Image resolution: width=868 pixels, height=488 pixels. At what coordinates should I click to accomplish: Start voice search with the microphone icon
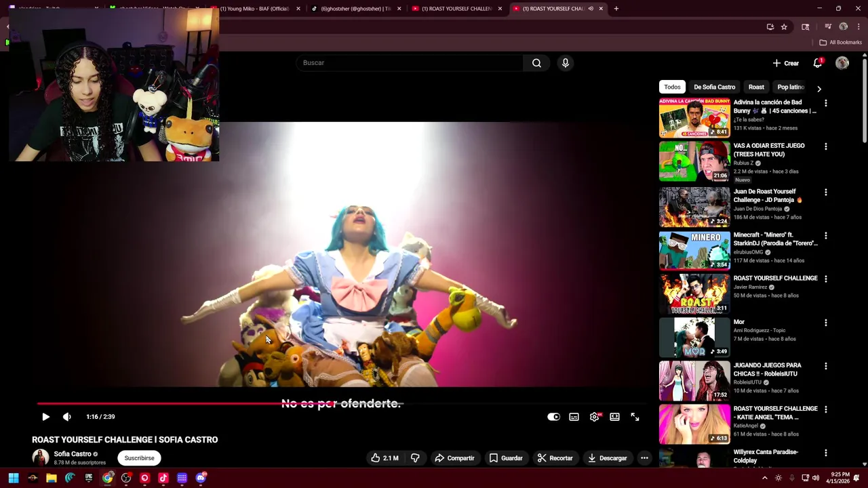565,63
